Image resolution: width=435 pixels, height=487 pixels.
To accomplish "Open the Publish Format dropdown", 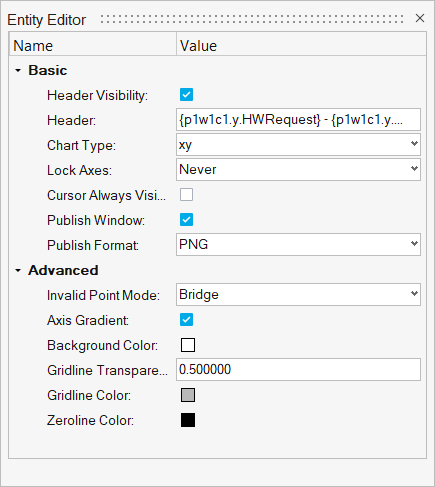I will 298,245.
